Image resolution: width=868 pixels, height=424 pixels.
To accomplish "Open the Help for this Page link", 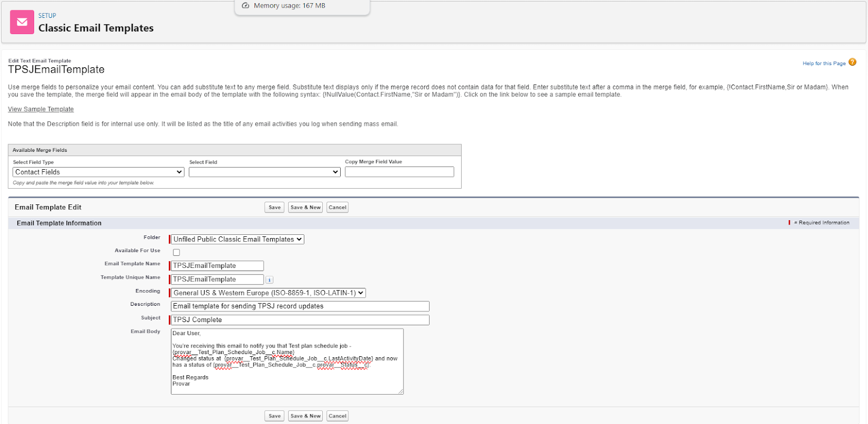I will coord(824,63).
